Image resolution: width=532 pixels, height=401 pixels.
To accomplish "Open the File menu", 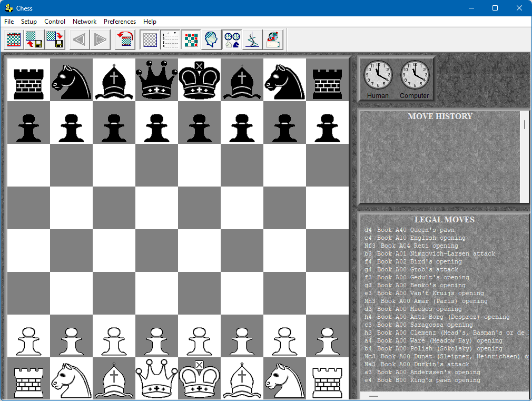I will 9,22.
